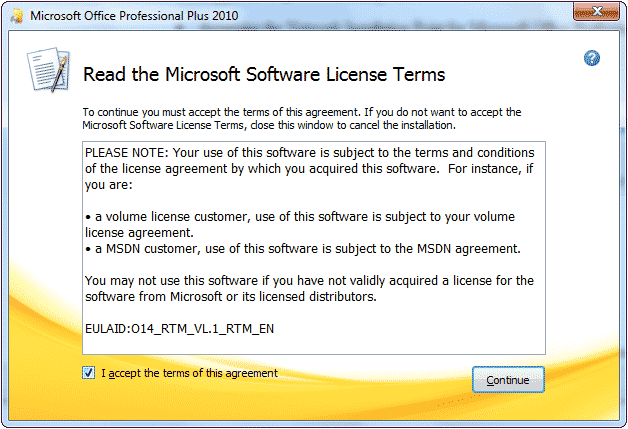
Task: Click the MSDN customer bullet line
Action: click(303, 249)
